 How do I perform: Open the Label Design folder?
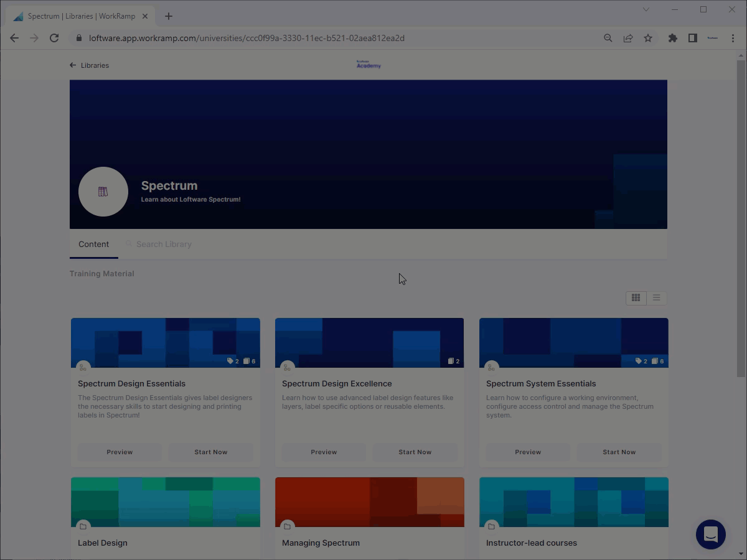pos(103,543)
